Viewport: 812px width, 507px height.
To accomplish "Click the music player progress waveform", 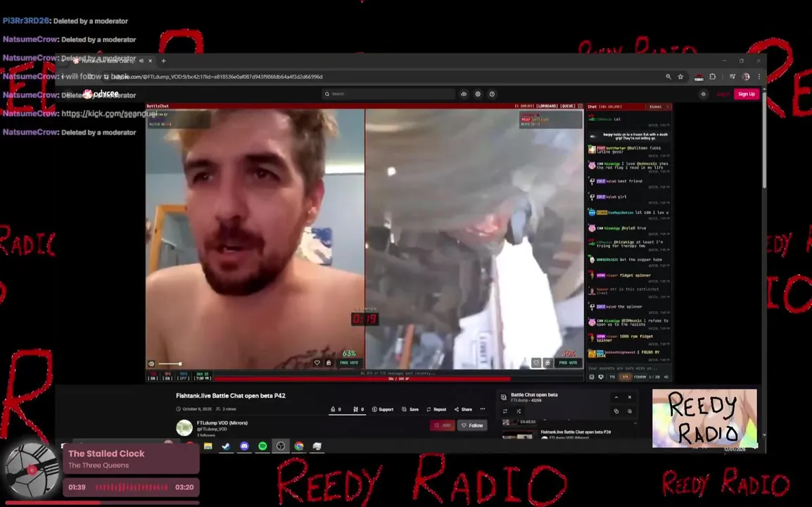I will click(132, 487).
